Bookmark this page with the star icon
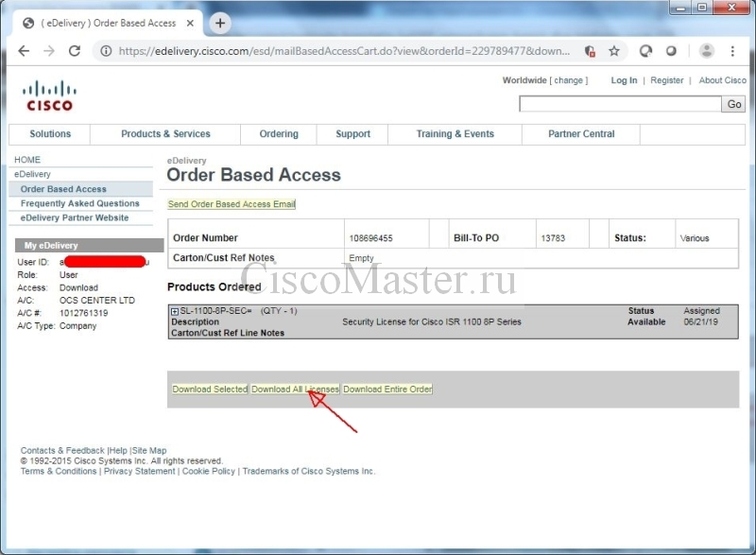The width and height of the screenshot is (756, 555). [x=613, y=51]
